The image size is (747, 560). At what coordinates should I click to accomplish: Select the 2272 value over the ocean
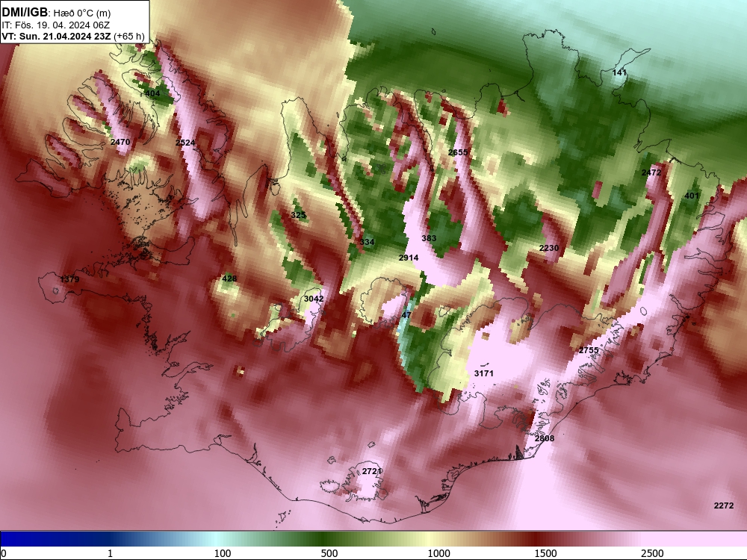[724, 505]
